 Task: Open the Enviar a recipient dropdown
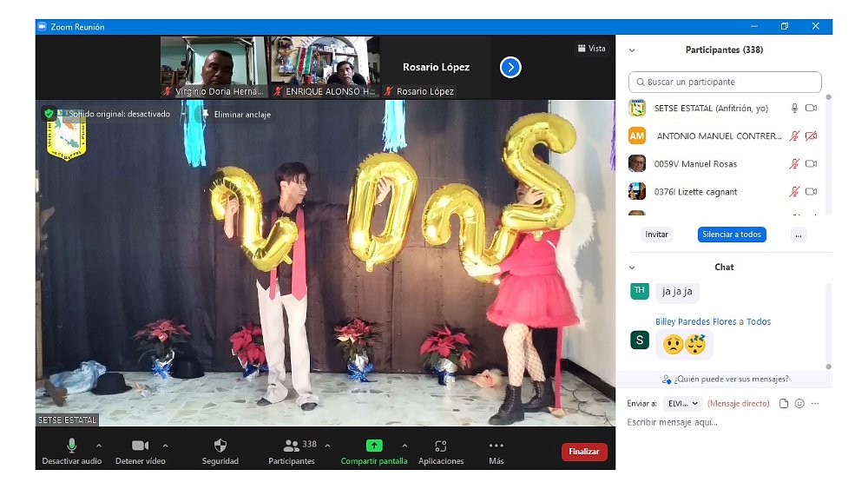tap(682, 404)
